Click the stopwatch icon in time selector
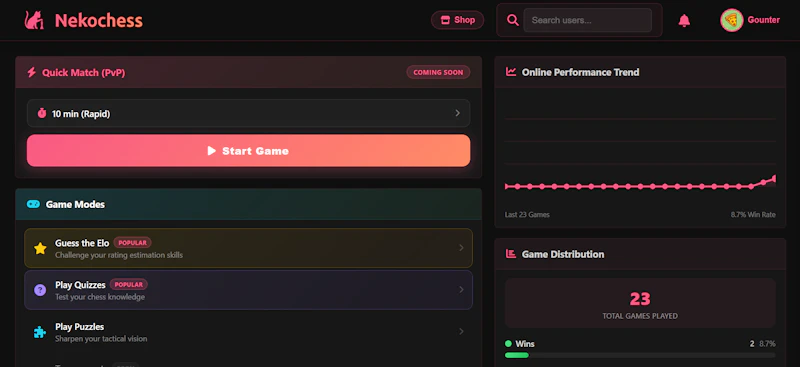The height and width of the screenshot is (367, 800). [x=42, y=113]
